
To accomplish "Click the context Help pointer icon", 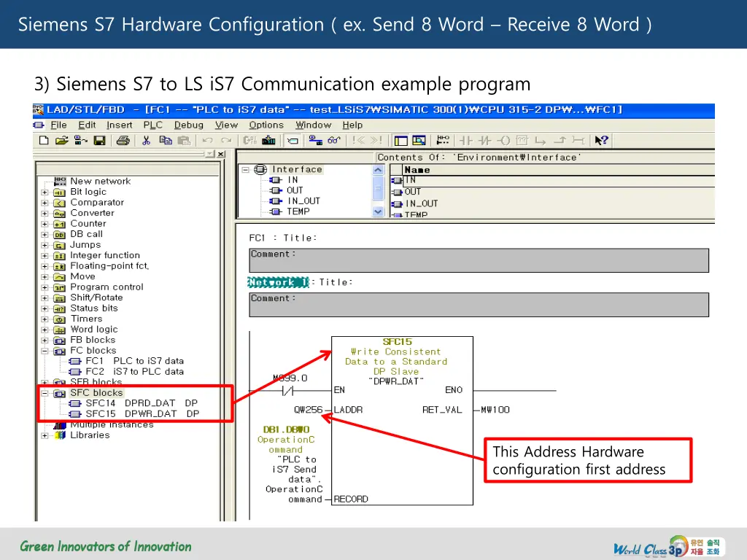I will 602,141.
